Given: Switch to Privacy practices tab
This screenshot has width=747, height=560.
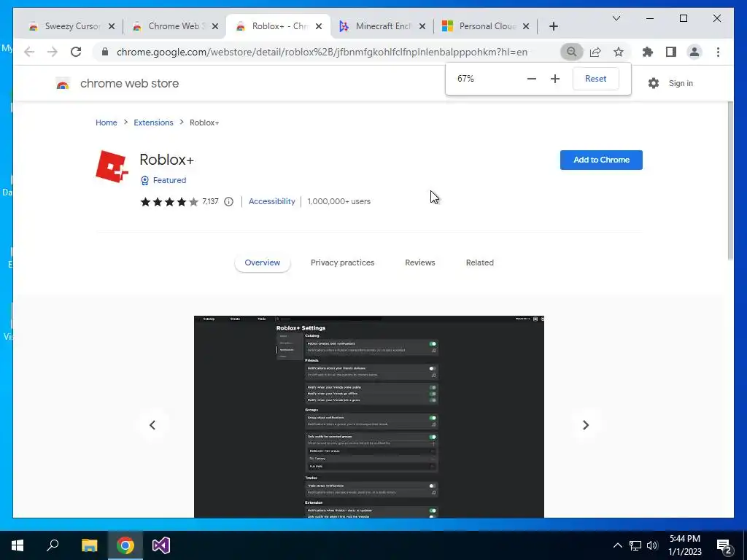Looking at the screenshot, I should [x=342, y=262].
